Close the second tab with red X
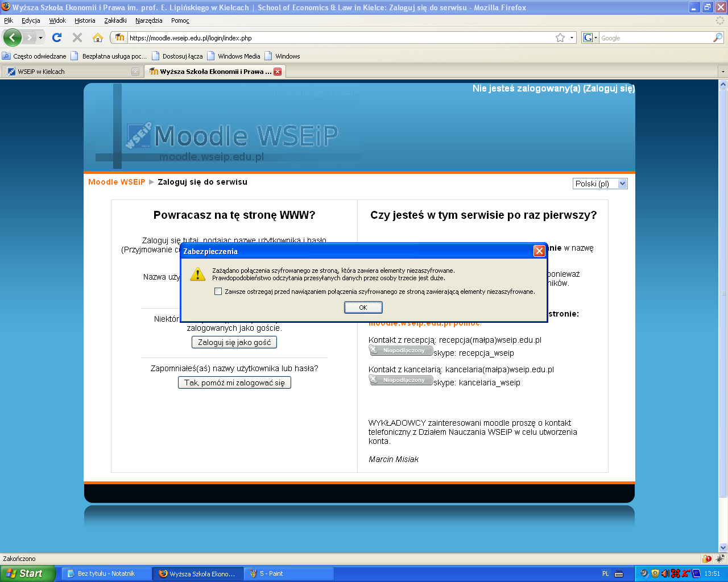 278,72
